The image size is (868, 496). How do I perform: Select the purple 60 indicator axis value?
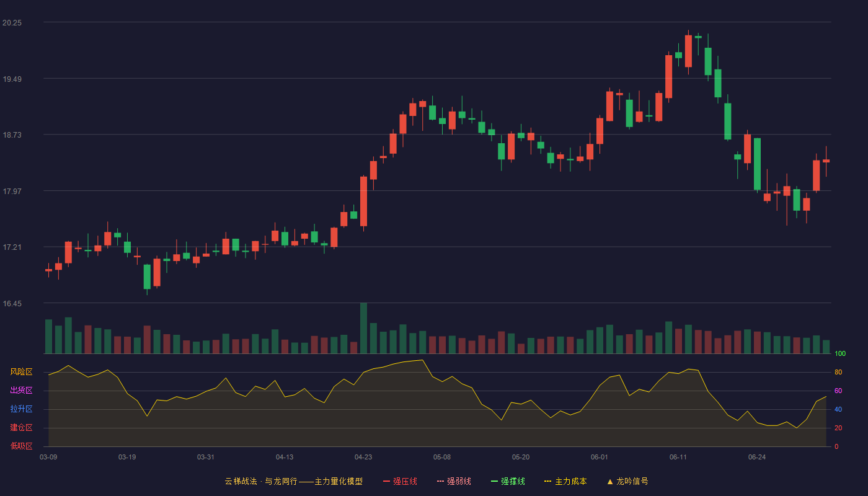click(x=838, y=391)
